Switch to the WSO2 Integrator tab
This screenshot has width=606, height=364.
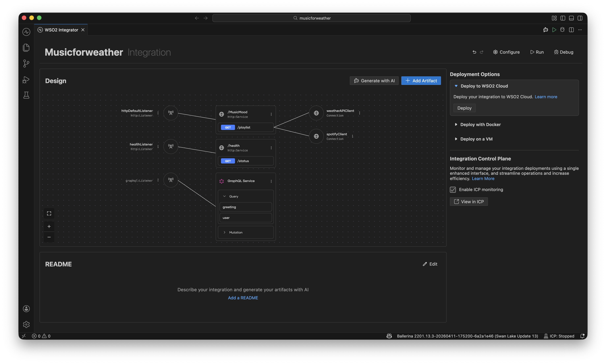(61, 30)
